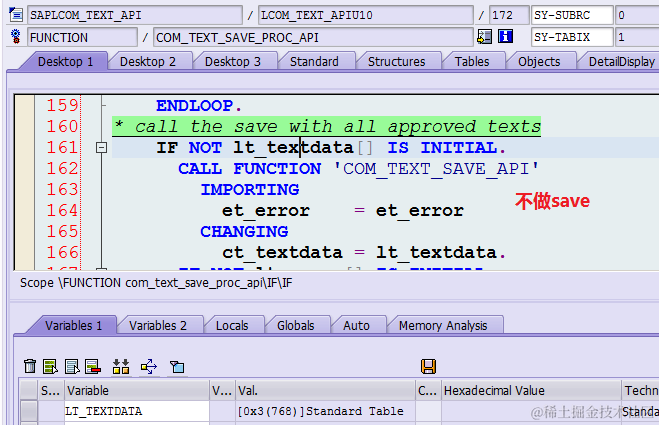Image resolution: width=659 pixels, height=425 pixels.
Task: Click the gray list layout icon
Action: pyautogui.click(x=72, y=366)
